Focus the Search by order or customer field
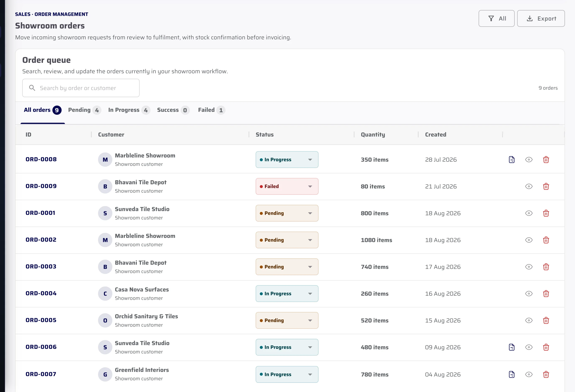 click(x=81, y=88)
